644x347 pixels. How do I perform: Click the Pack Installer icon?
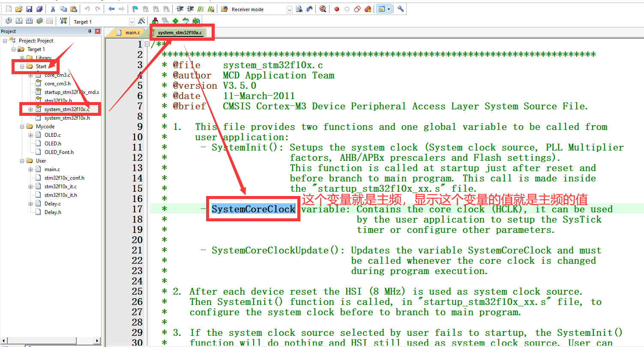click(x=196, y=21)
